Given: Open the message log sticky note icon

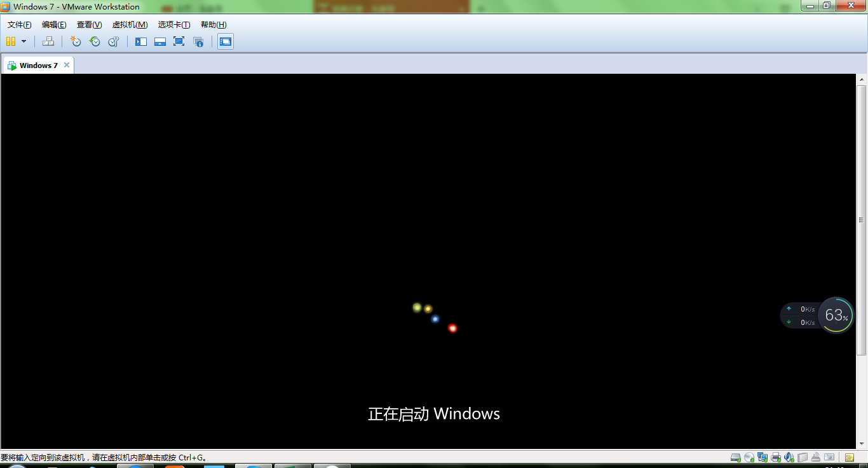Looking at the screenshot, I should click(850, 457).
